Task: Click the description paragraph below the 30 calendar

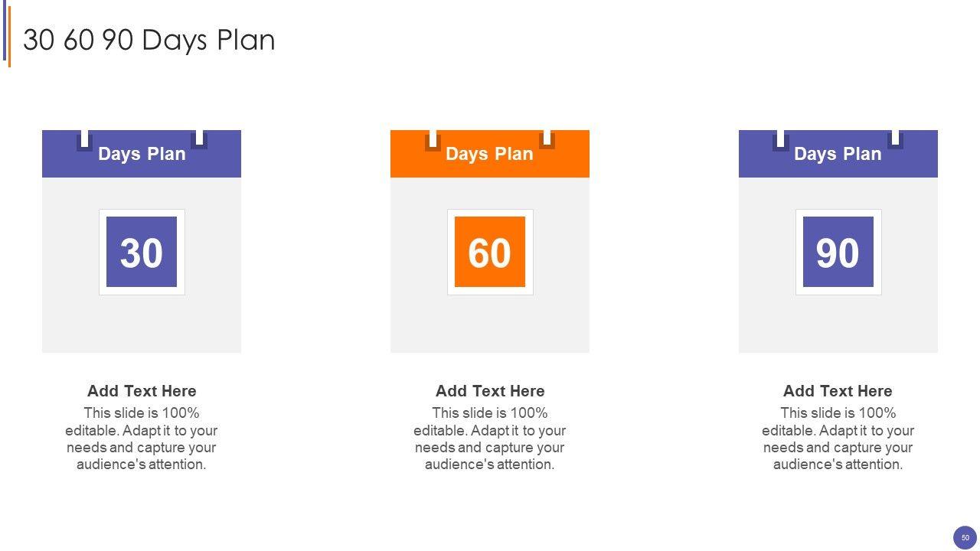Action: pos(142,439)
